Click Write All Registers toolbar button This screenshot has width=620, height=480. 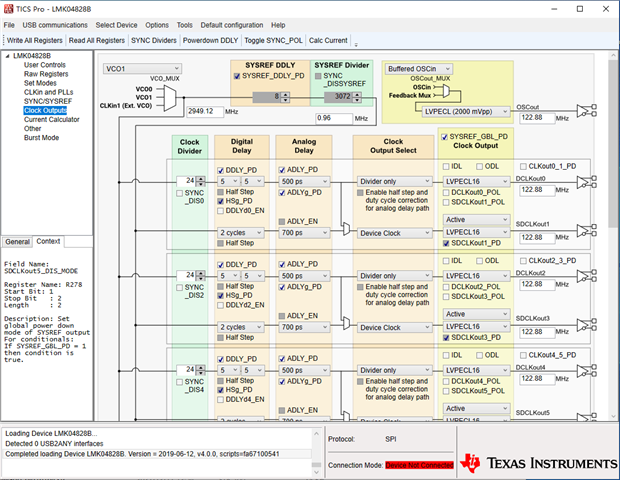[34, 40]
